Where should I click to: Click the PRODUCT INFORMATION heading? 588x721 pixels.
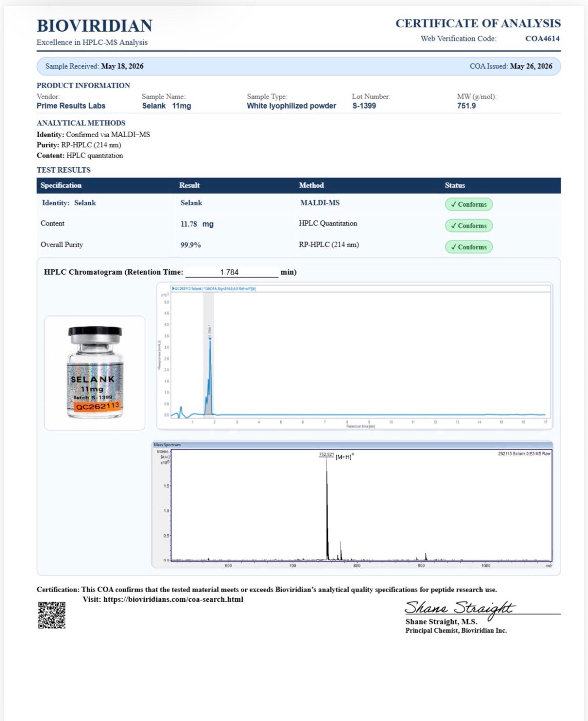83,85
